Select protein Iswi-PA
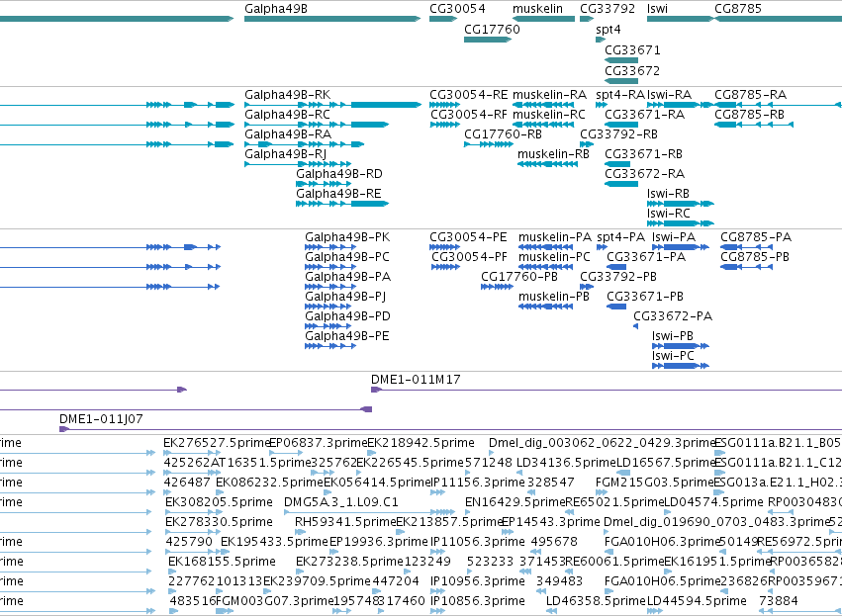 681,247
